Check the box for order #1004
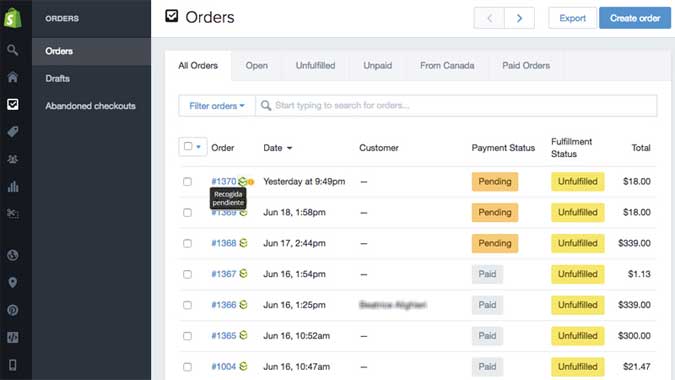 [x=187, y=367]
